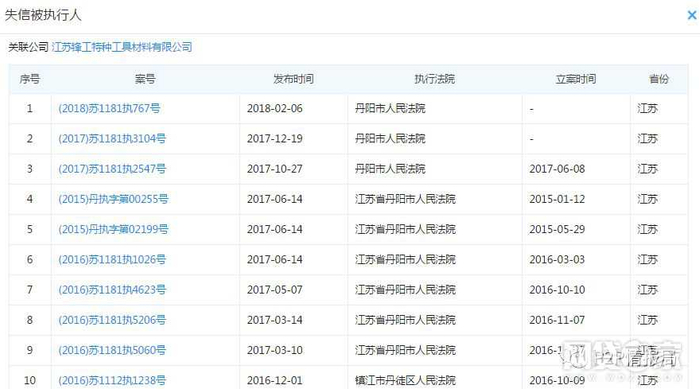This screenshot has height=389, width=700.
Task: Select filing date 2015-01-12
Action: tap(557, 199)
